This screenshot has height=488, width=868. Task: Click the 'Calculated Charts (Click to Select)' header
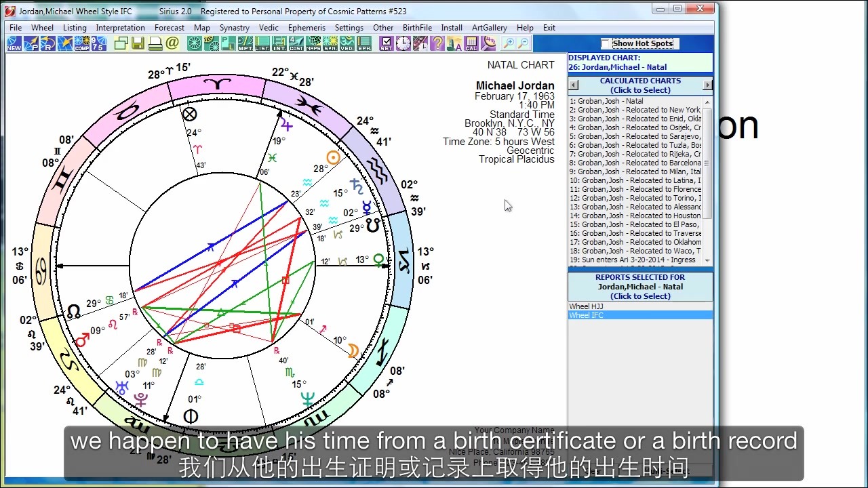[640, 85]
